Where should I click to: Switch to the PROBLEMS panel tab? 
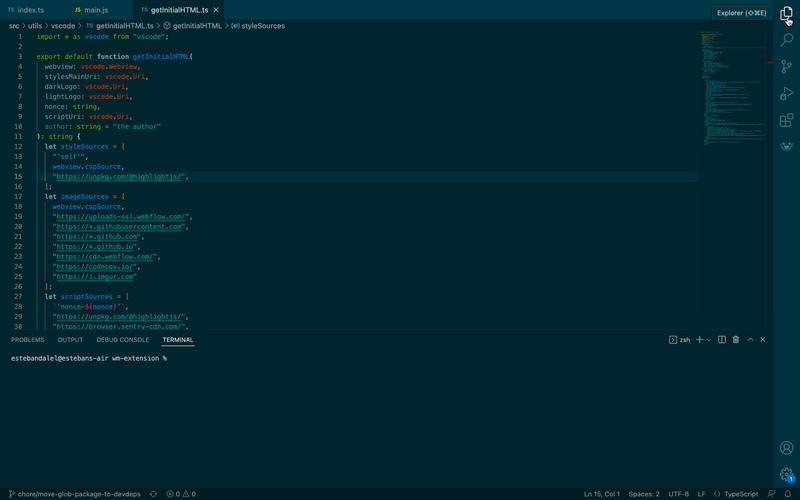click(x=28, y=340)
